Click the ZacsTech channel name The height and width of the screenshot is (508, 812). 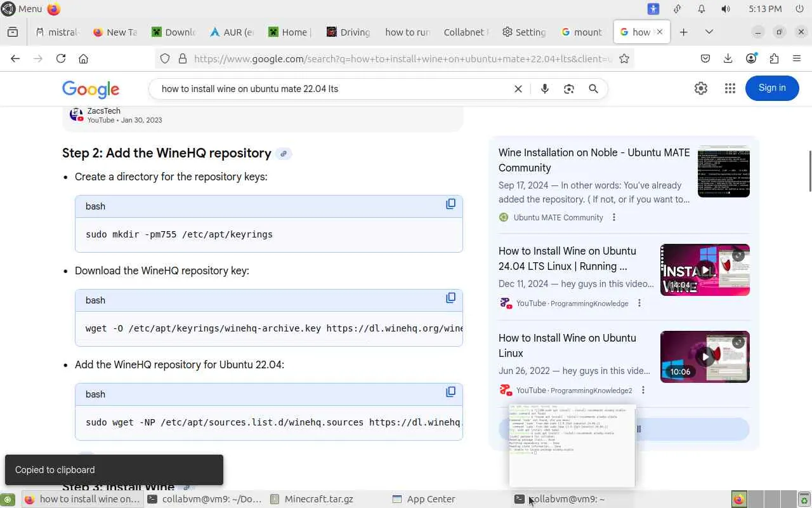(x=103, y=111)
